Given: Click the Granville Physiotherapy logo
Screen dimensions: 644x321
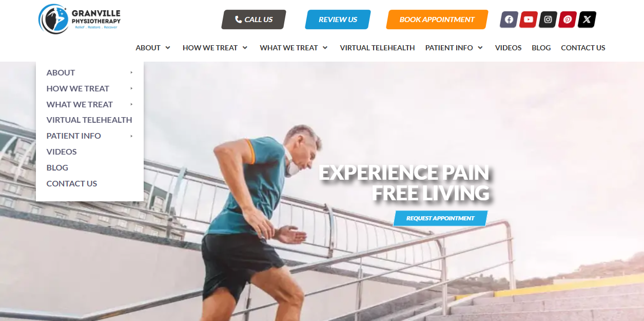Looking at the screenshot, I should 80,19.
